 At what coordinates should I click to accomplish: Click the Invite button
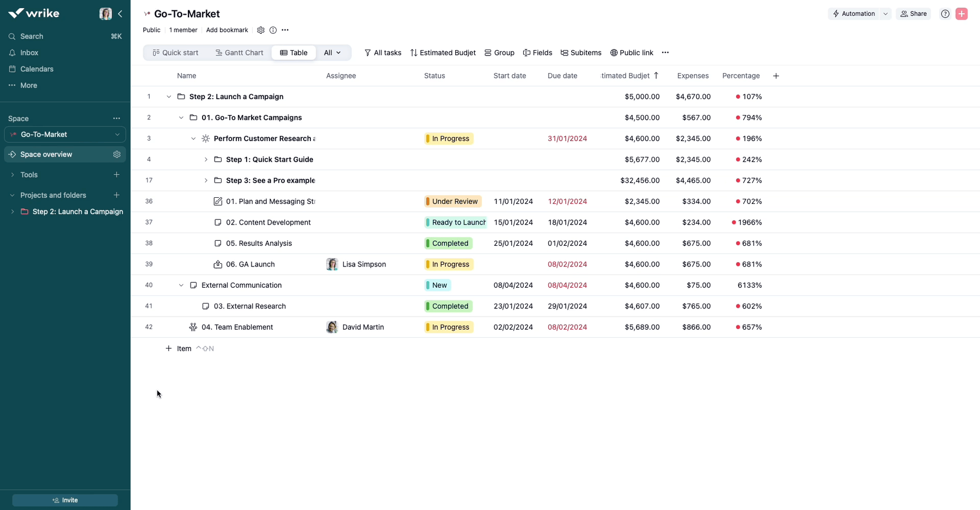[x=65, y=500]
